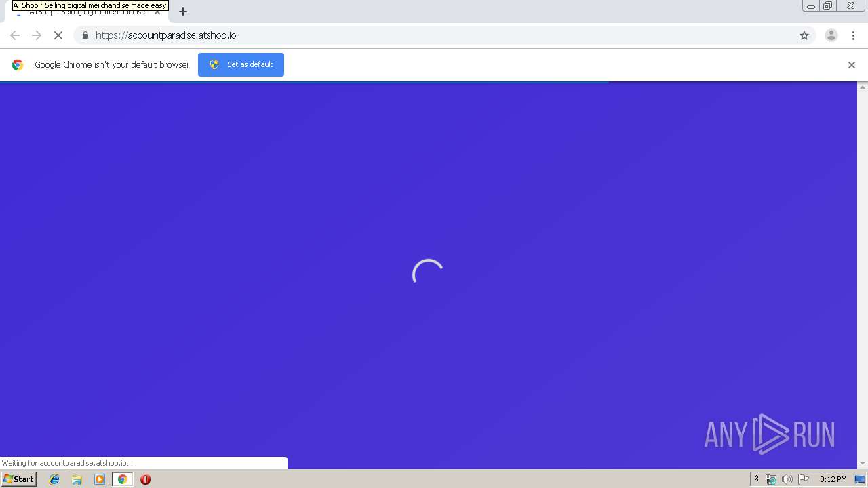This screenshot has width=868, height=488.
Task: Launch Internet Explorer from taskbar
Action: tap(54, 479)
